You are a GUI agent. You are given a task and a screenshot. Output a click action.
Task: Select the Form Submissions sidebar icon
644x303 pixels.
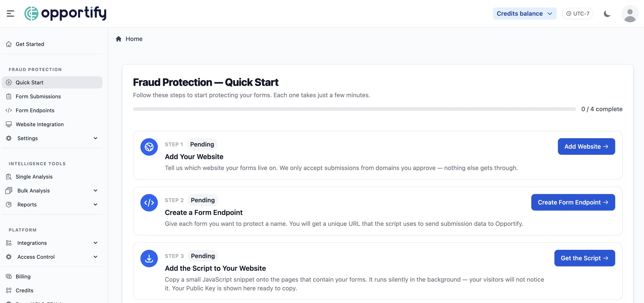[9, 96]
